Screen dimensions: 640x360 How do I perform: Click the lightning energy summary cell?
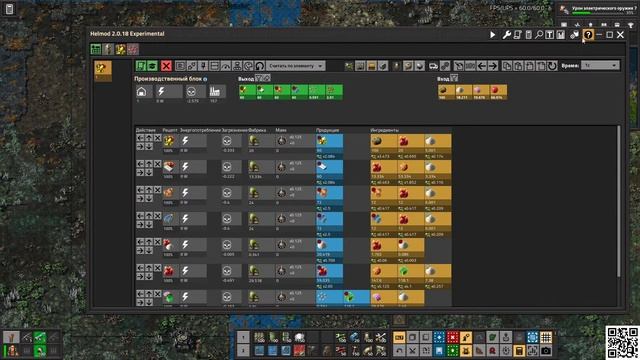(169, 91)
